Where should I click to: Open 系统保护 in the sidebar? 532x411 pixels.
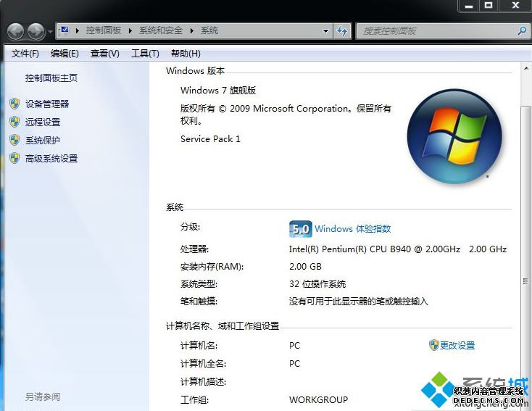pyautogui.click(x=43, y=140)
